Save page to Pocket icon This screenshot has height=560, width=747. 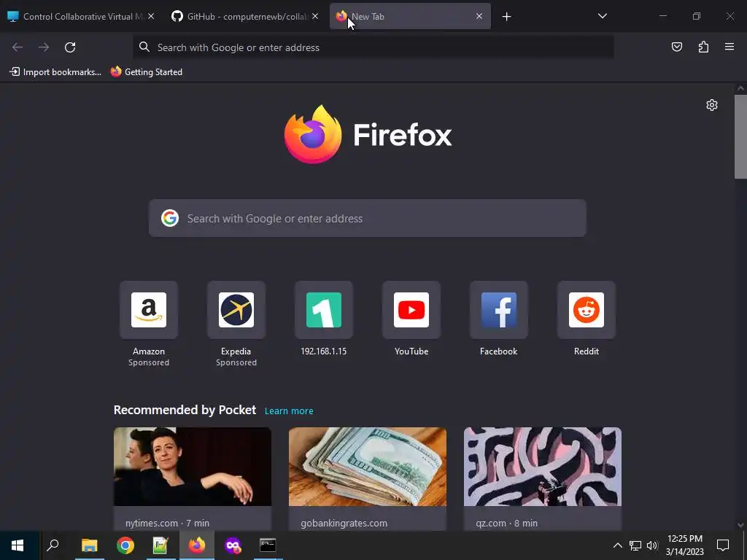tap(676, 47)
